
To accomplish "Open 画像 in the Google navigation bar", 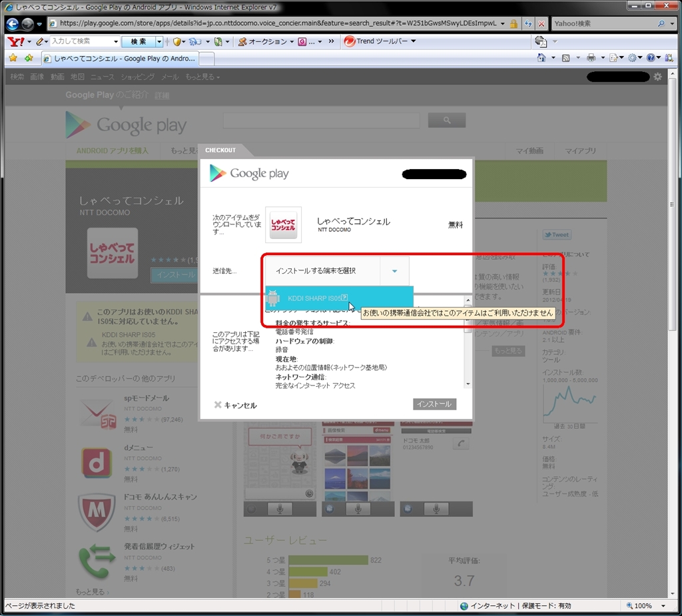I will point(37,77).
